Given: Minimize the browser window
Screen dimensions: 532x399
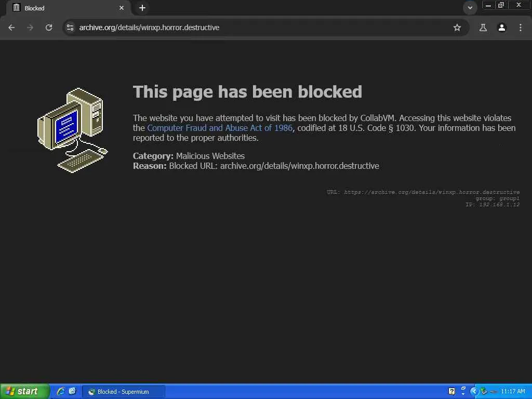Looking at the screenshot, I should [488, 5].
